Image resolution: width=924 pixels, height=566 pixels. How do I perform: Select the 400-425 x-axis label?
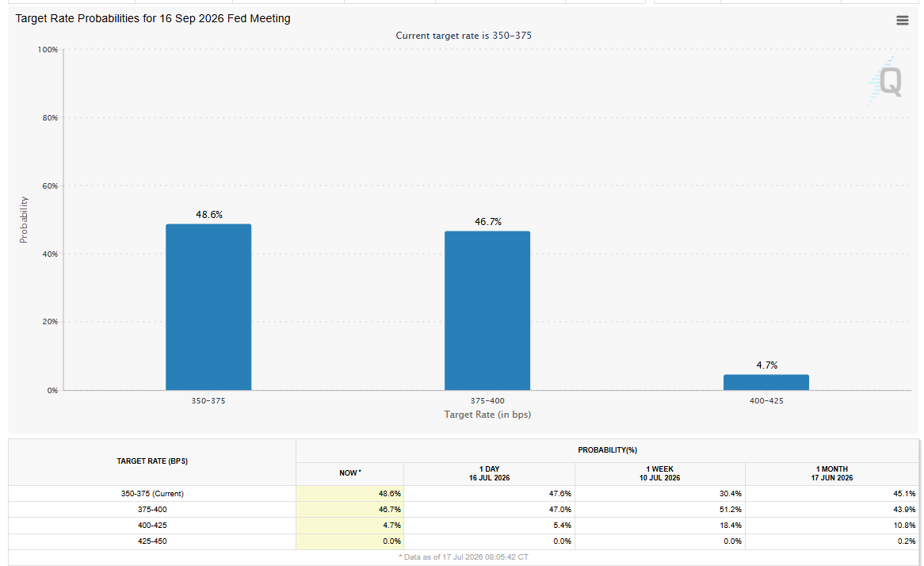pos(766,401)
